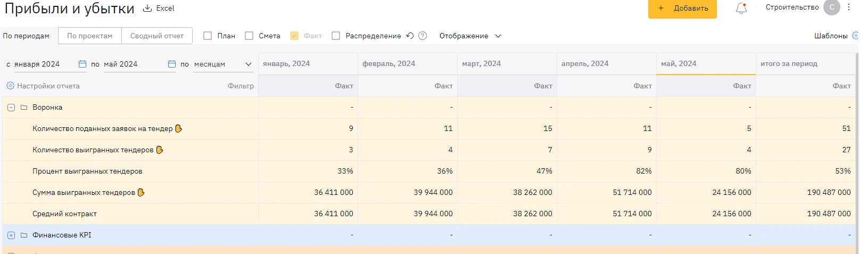This screenshot has height=254, width=868.
Task: Click row 'Процент выигранных тендеров'
Action: click(x=429, y=171)
